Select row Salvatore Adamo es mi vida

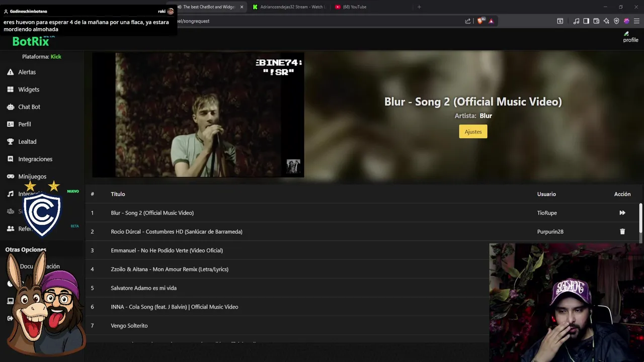(x=287, y=288)
